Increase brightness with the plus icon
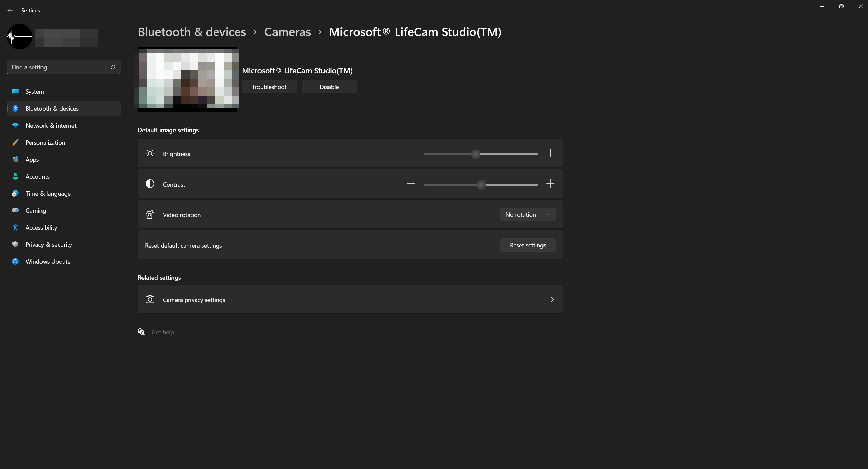868x469 pixels. pyautogui.click(x=550, y=153)
